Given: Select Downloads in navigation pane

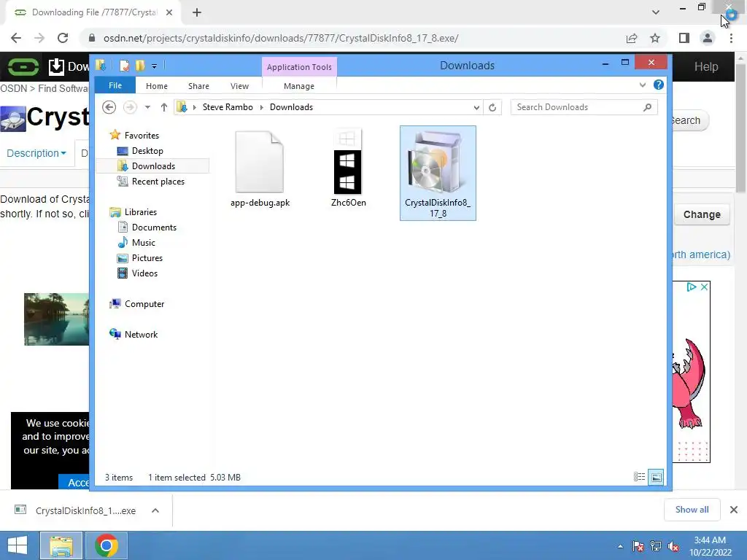Looking at the screenshot, I should (153, 166).
